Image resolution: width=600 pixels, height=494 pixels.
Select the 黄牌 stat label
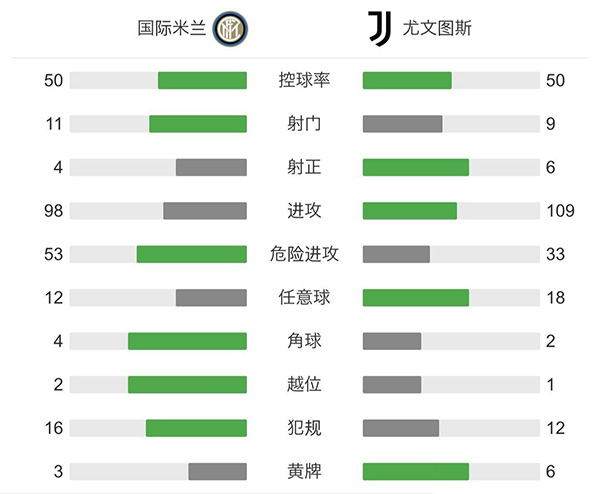tap(304, 471)
